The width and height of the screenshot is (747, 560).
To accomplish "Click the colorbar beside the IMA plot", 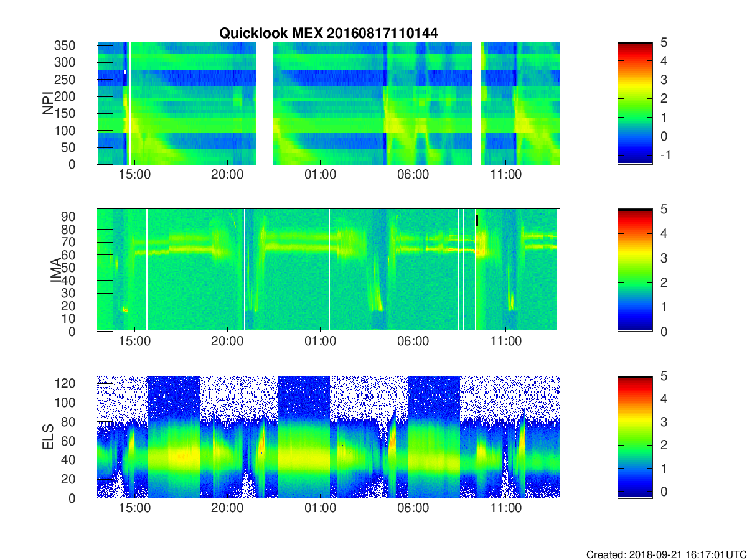I will pos(635,270).
